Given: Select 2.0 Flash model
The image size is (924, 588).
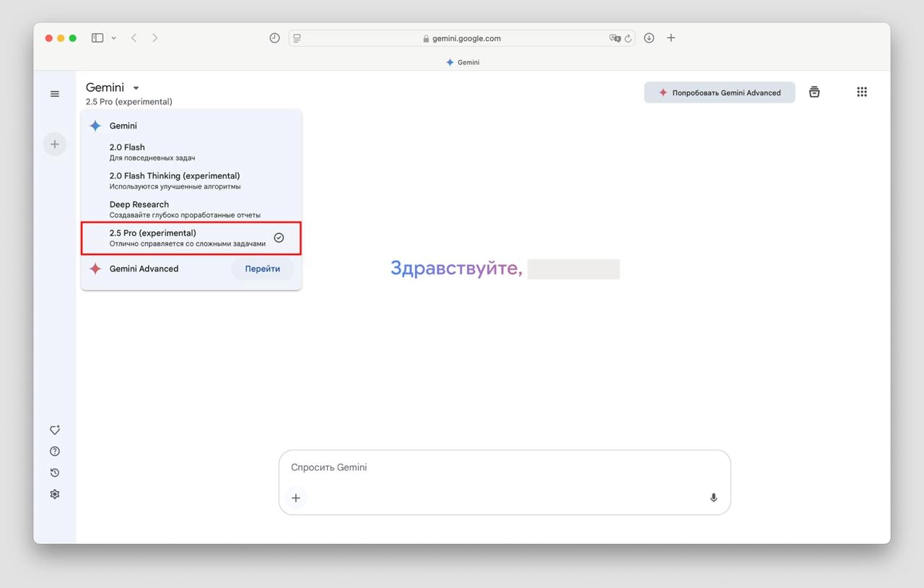Looking at the screenshot, I should click(x=191, y=152).
